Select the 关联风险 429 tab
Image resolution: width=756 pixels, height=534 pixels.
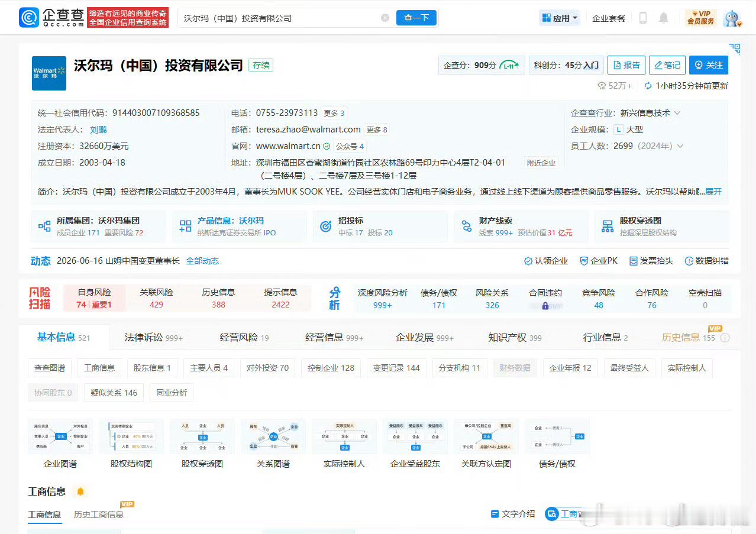(156, 299)
